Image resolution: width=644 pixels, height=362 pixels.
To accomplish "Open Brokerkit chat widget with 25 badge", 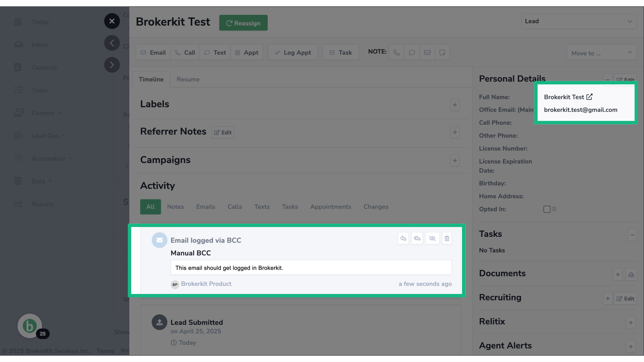I will click(30, 326).
